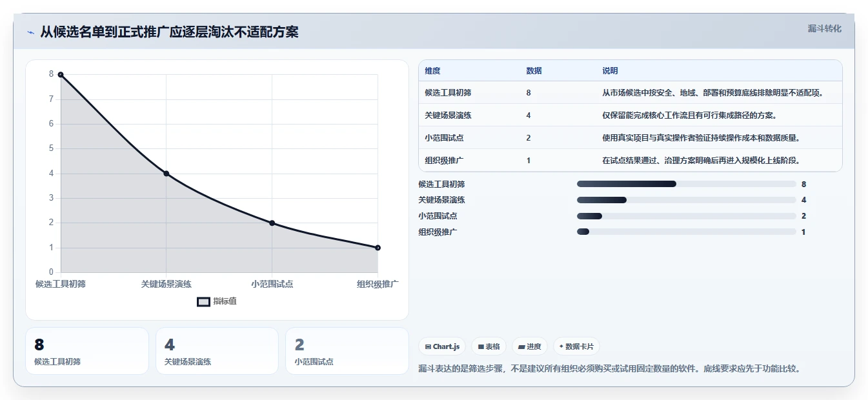Click 候选工具初筛 label in progress list
This screenshot has width=868, height=400.
click(x=441, y=185)
